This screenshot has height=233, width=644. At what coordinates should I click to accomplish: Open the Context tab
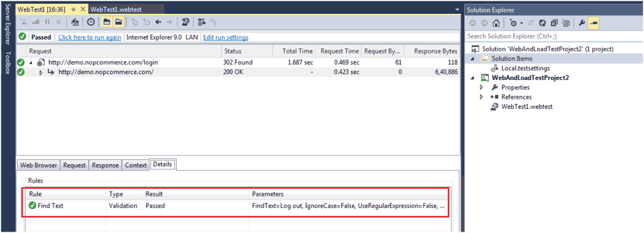coord(136,165)
